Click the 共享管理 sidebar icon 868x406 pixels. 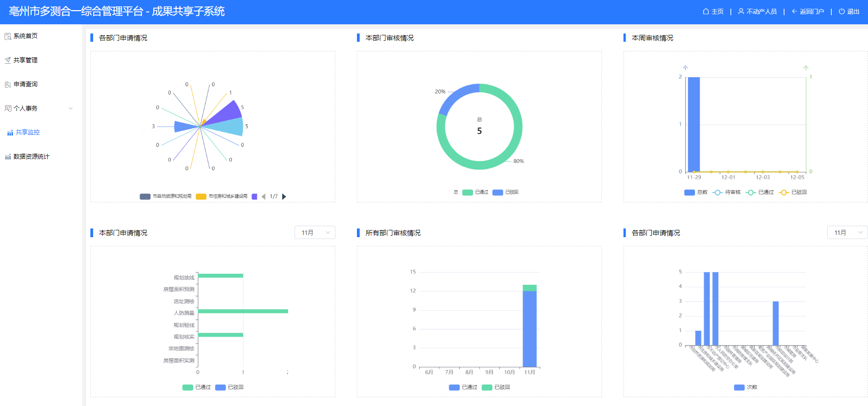[8, 60]
